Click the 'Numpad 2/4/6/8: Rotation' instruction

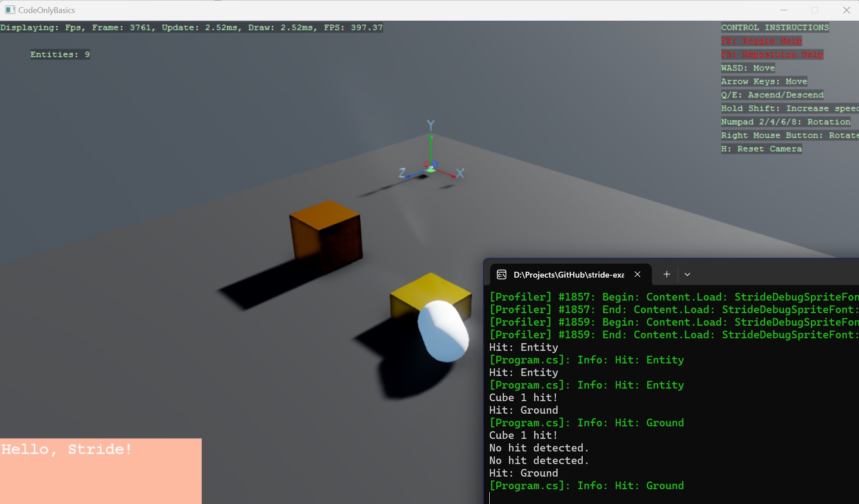pyautogui.click(x=786, y=122)
